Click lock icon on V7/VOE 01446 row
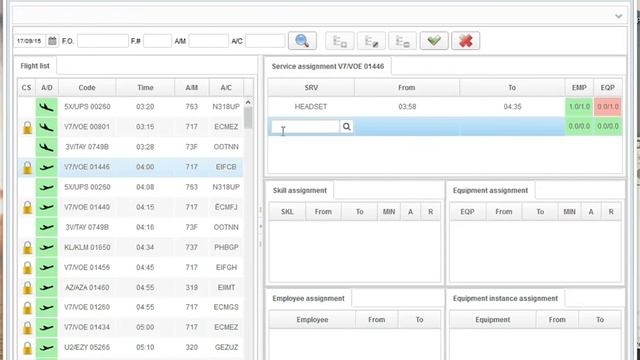640x360 pixels. [x=27, y=167]
